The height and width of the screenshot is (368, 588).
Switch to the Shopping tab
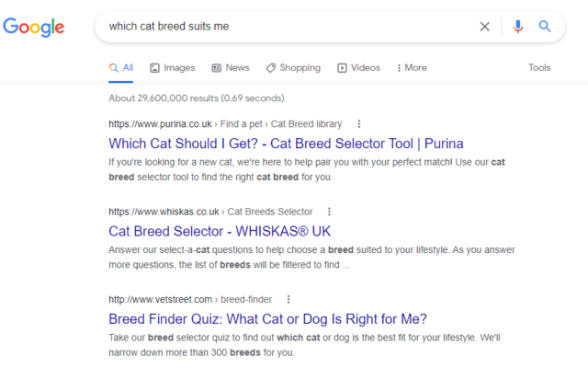click(x=293, y=68)
